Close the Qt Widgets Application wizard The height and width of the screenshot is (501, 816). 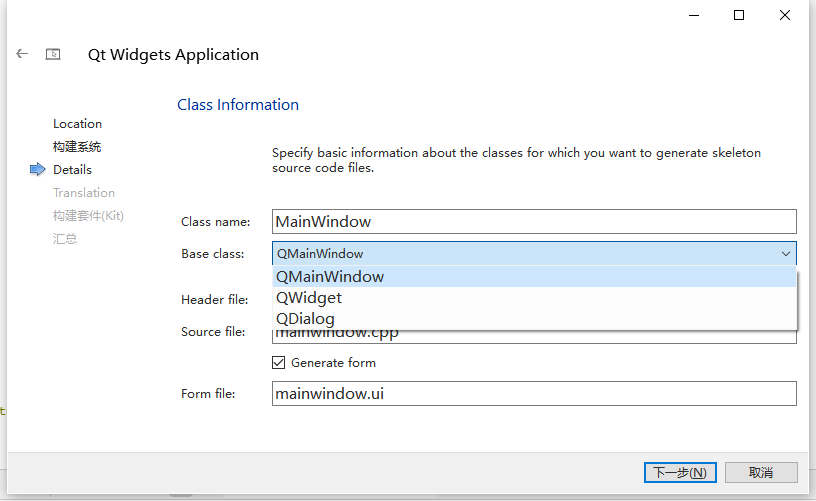point(785,15)
